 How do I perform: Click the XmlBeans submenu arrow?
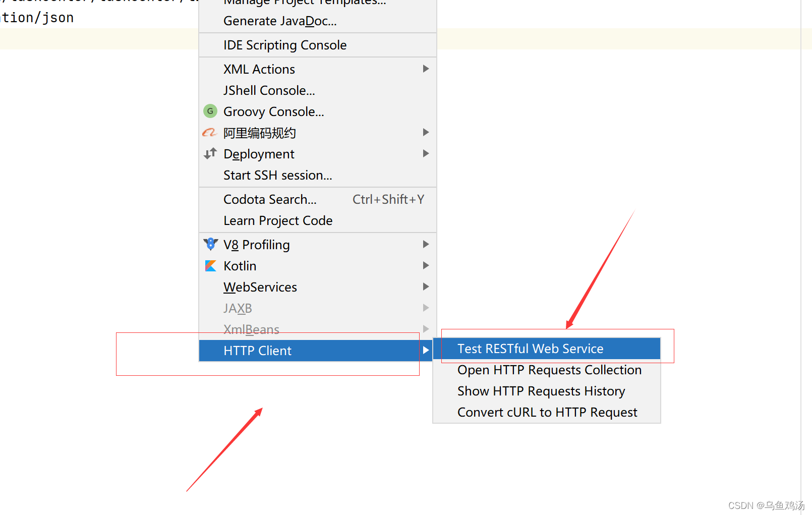click(x=426, y=329)
